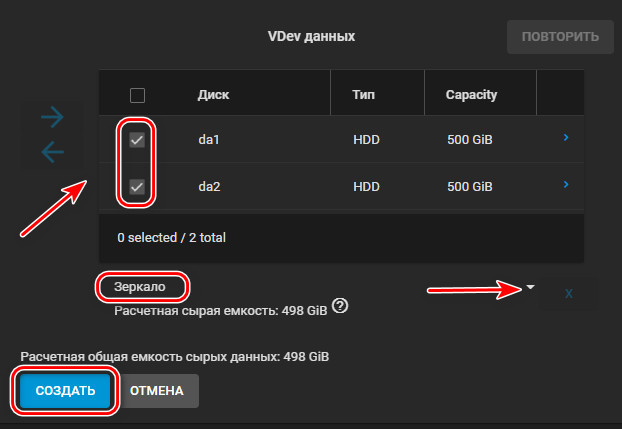The image size is (622, 429).
Task: Click the left arrow to remove disks
Action: click(x=52, y=152)
